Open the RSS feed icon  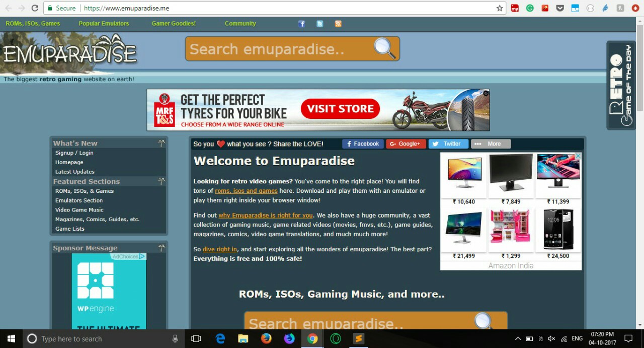tap(338, 24)
